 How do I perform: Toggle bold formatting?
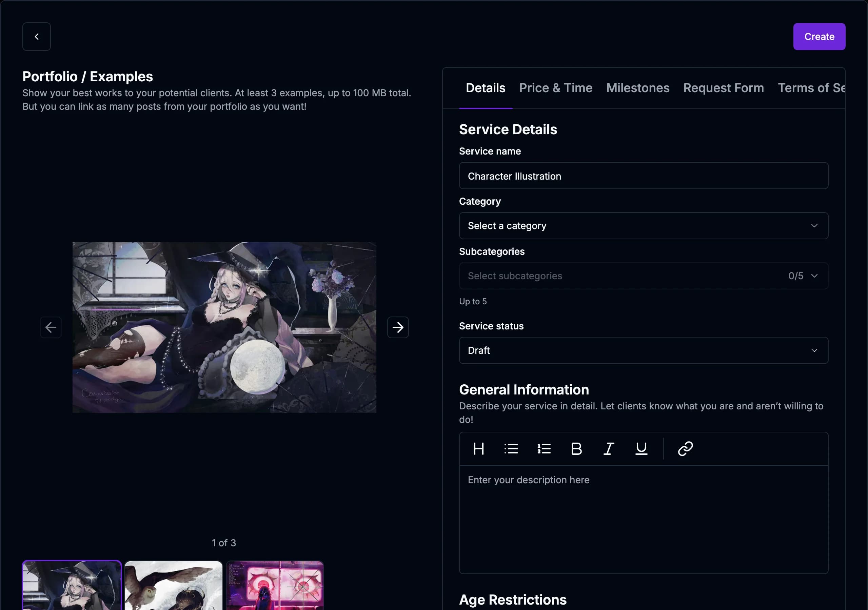pos(576,449)
